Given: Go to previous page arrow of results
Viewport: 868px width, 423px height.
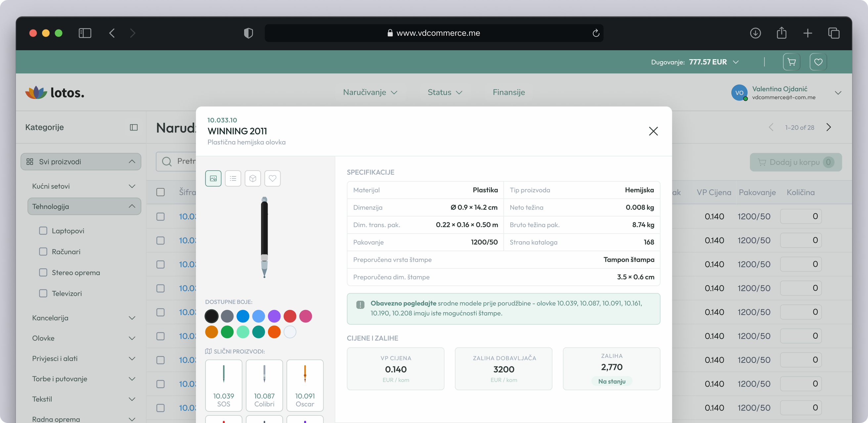Looking at the screenshot, I should (x=771, y=127).
